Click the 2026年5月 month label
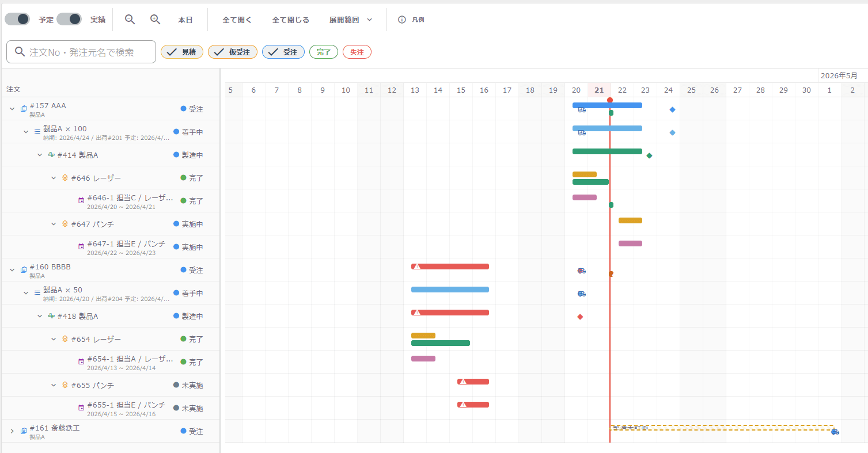Screen dimensions: 868x453 coord(839,75)
